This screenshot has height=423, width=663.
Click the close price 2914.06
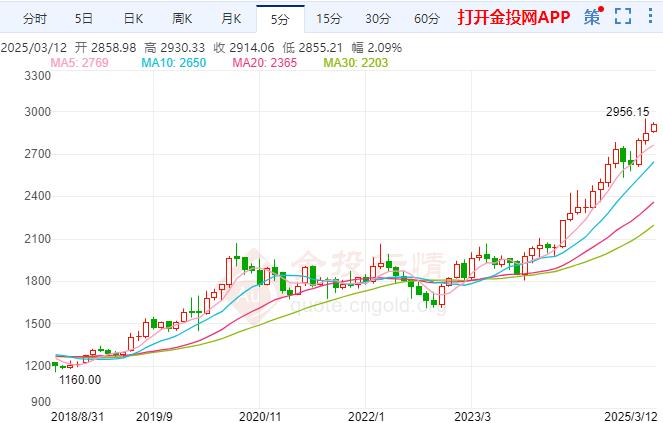pos(252,47)
